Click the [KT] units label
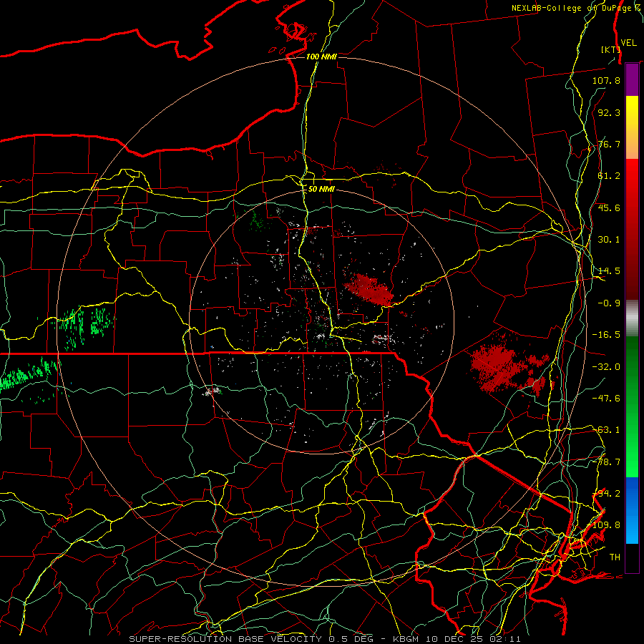Image resolution: width=644 pixels, height=644 pixels. [x=610, y=49]
